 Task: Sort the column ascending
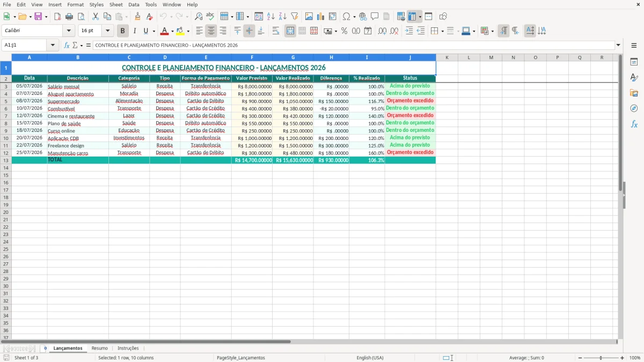tap(270, 17)
